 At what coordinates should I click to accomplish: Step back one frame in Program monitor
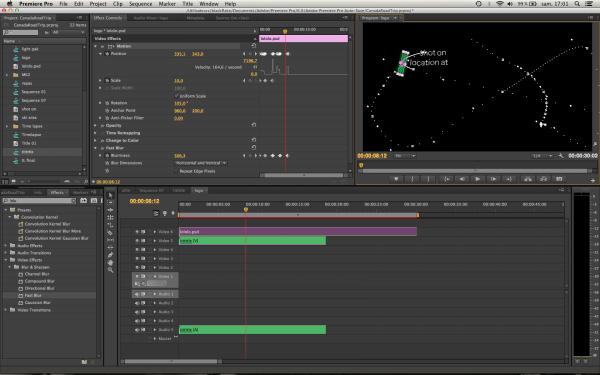coord(462,179)
